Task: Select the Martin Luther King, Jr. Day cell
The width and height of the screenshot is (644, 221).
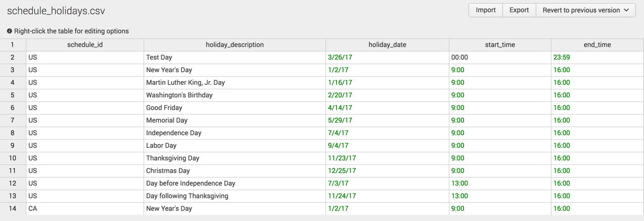Action: (235, 83)
